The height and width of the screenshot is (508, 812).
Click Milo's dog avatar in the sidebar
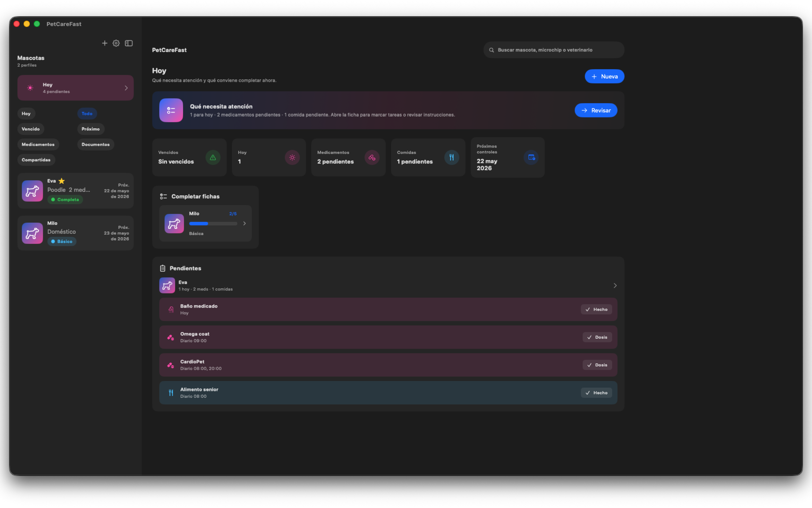pyautogui.click(x=32, y=233)
